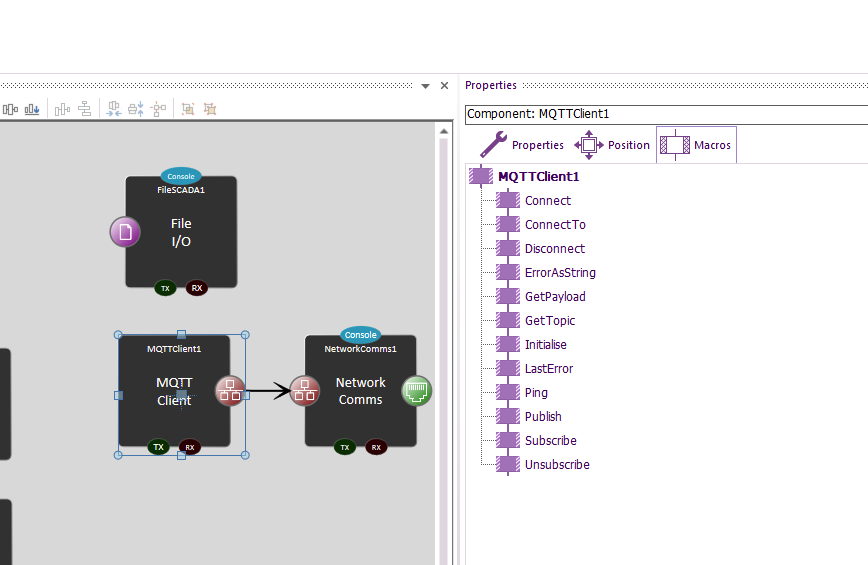Switch to the Properties tab with wrench icon

click(522, 145)
